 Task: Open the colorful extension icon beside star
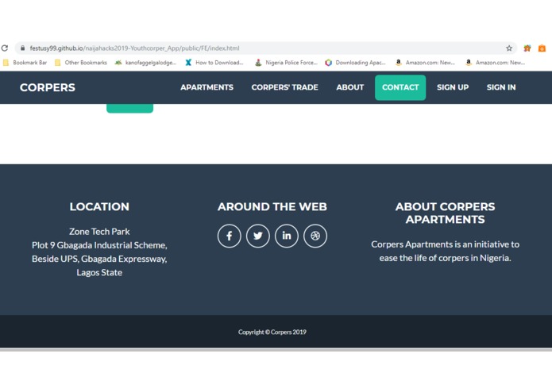point(527,48)
